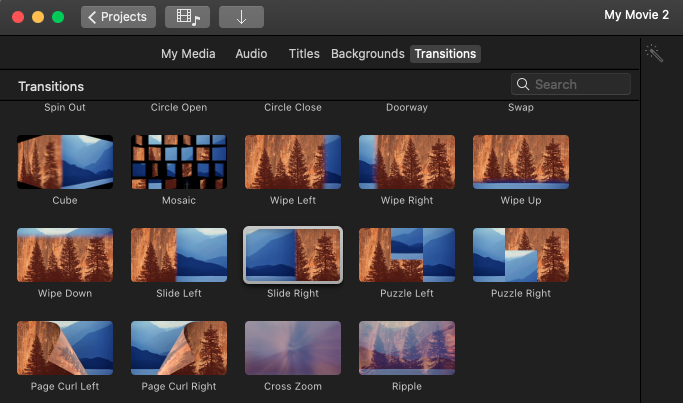Viewport: 683px width, 403px height.
Task: Click the Cube label text
Action: pyautogui.click(x=65, y=200)
